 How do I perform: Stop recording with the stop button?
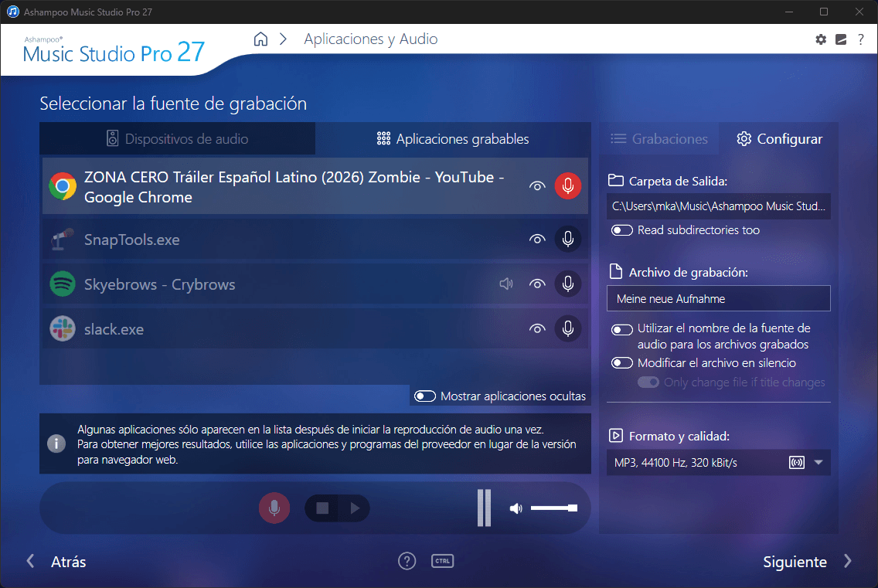322,508
